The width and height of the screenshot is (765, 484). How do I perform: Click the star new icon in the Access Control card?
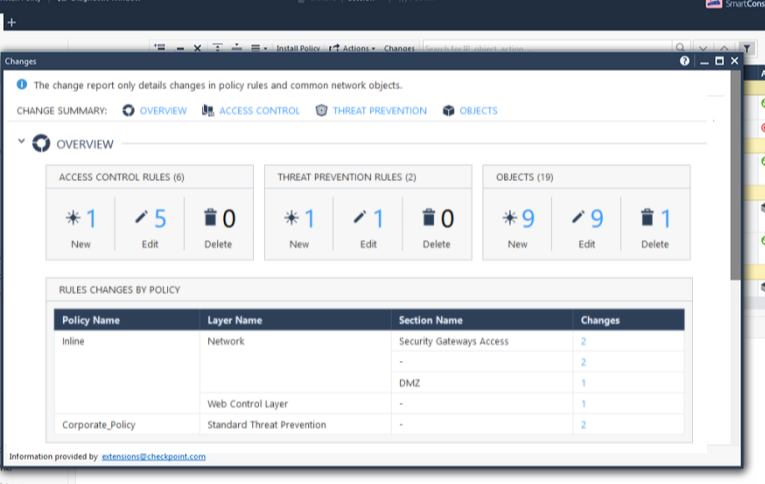73,217
